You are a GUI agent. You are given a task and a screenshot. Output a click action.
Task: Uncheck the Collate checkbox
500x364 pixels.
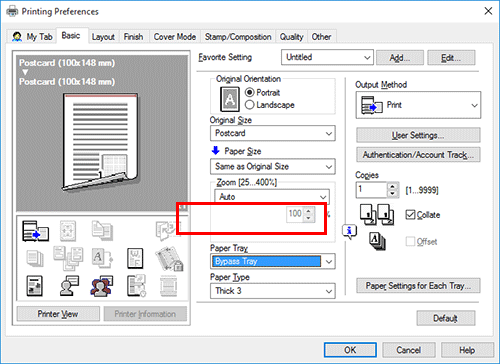tap(410, 215)
